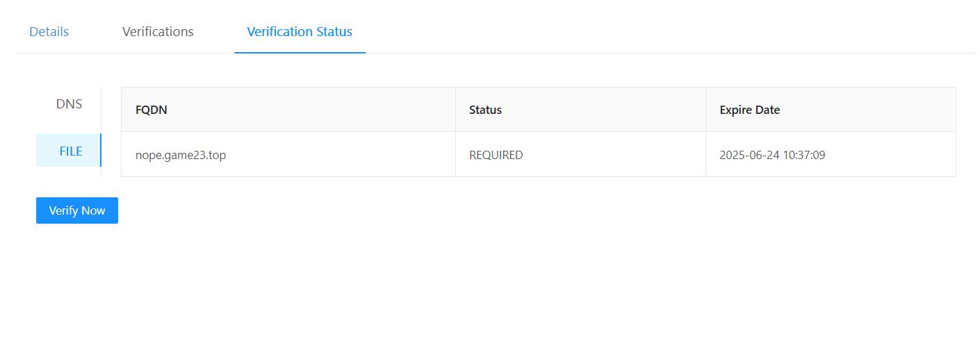Select the Verification Status tab
Viewport: 980px width, 364px height.
(300, 32)
